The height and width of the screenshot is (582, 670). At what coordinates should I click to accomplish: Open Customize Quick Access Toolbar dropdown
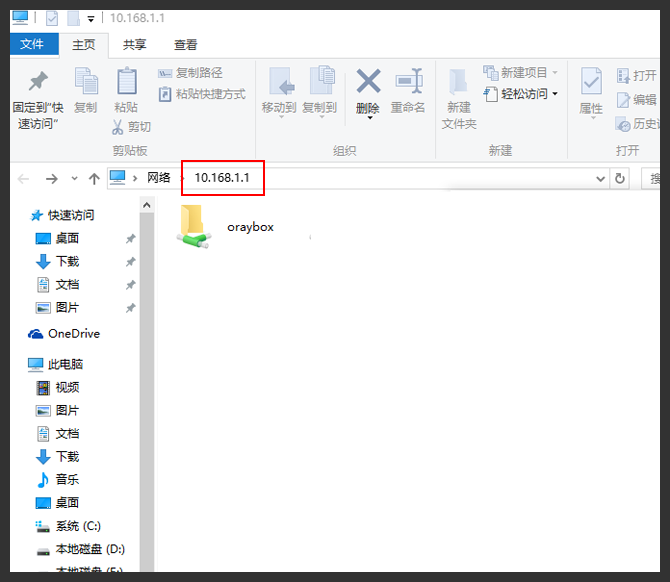[x=91, y=19]
